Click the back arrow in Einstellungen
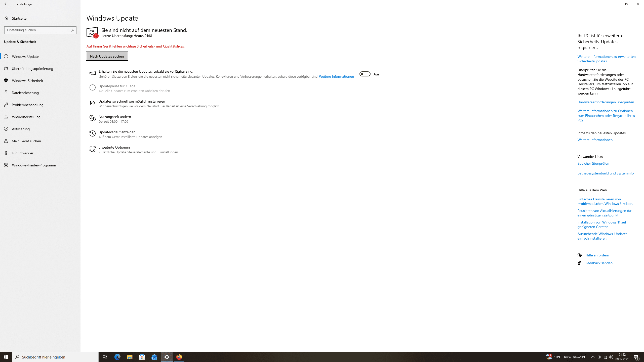The width and height of the screenshot is (644, 362). (6, 4)
